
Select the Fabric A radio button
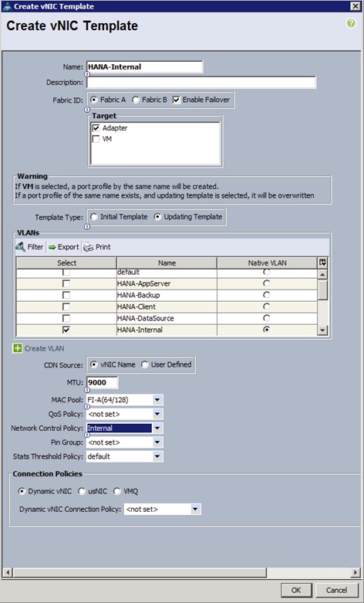93,100
